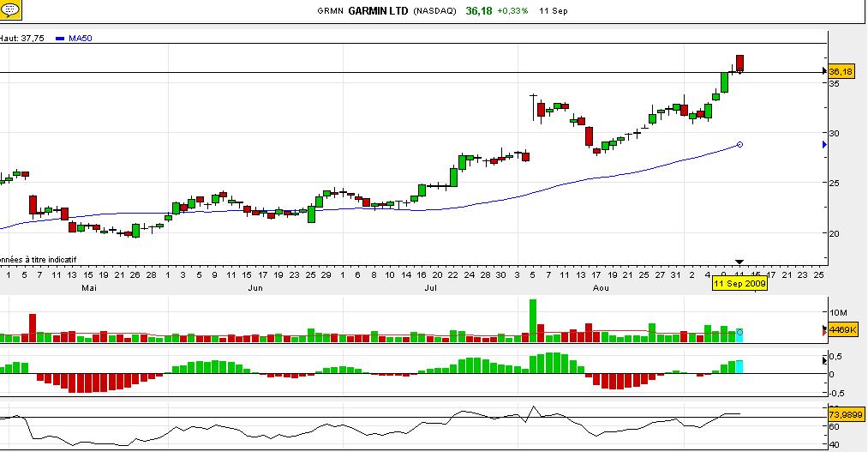Select the tallest green volume bar

click(532, 320)
